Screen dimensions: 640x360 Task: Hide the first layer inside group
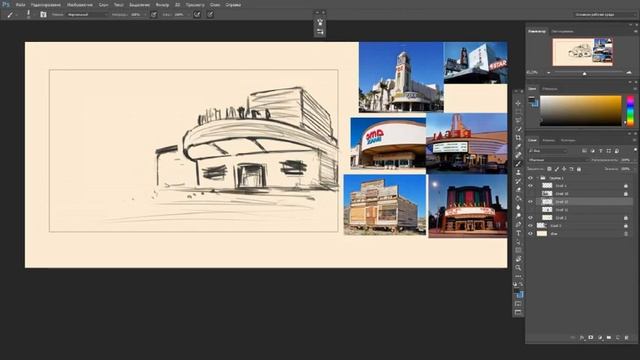click(530, 186)
